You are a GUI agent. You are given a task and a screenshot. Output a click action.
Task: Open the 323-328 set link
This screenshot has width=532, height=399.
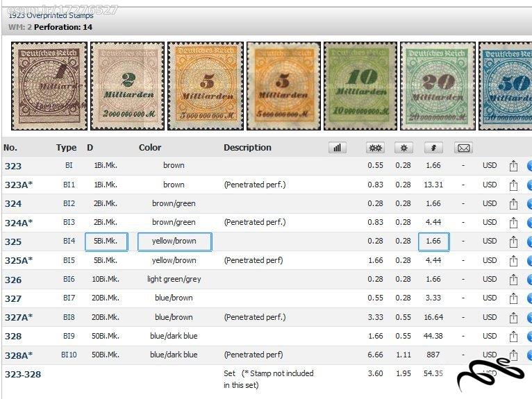pos(23,374)
